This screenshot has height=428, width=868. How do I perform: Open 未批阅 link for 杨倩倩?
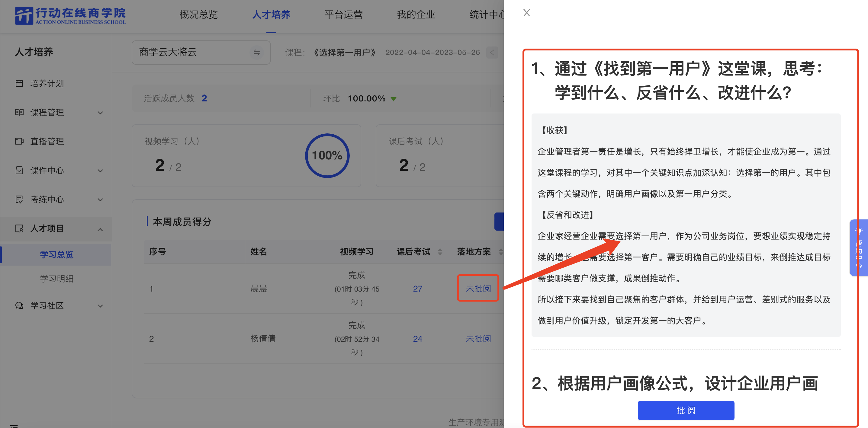click(x=478, y=338)
